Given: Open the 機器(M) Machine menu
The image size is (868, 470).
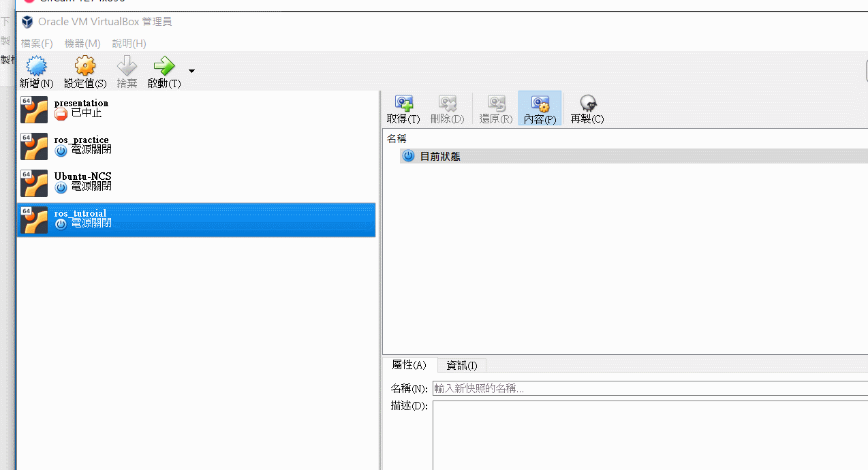Looking at the screenshot, I should 82,44.
